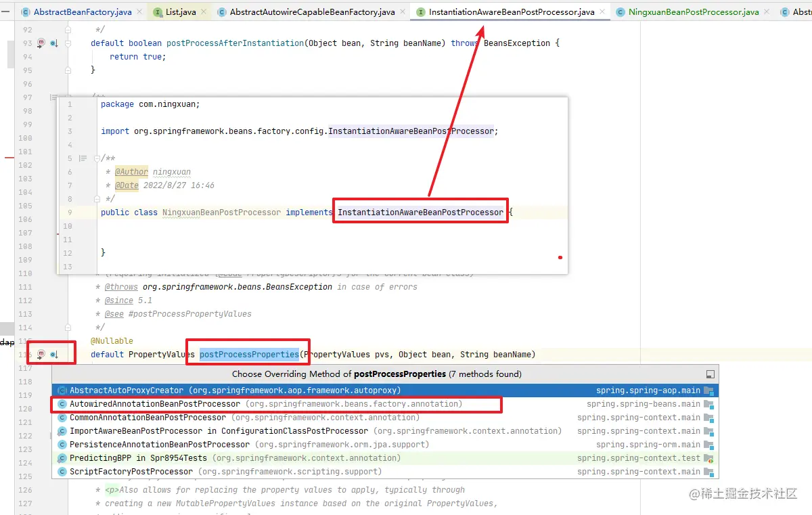This screenshot has width=812, height=515.
Task: Click the class icon beside ScriptFactoryPostProcessor
Action: coord(62,472)
